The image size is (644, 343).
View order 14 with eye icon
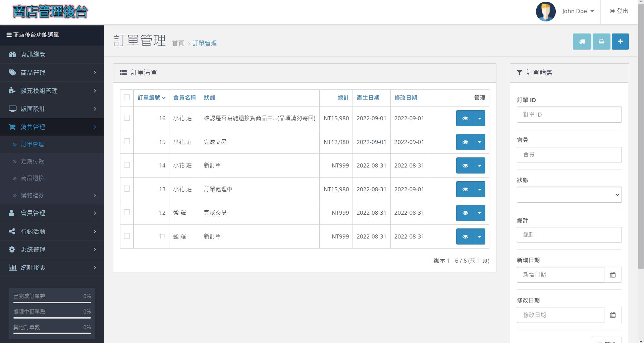tap(465, 165)
